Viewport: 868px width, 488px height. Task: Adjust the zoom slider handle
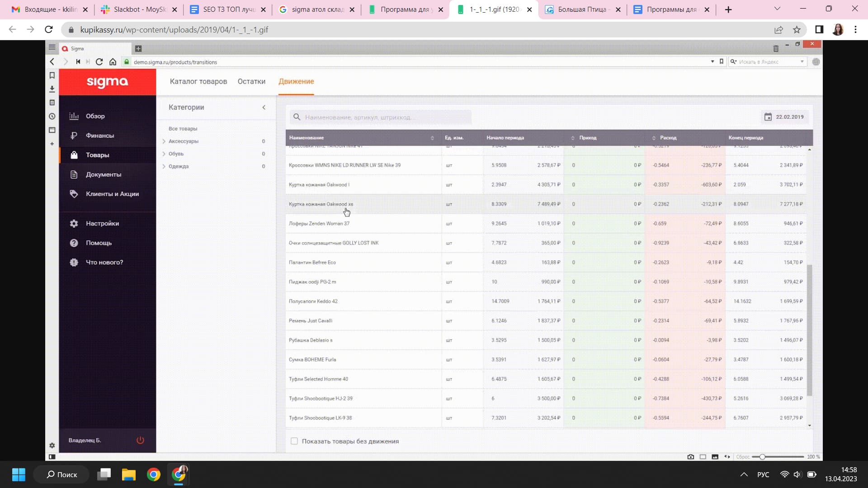pyautogui.click(x=762, y=457)
